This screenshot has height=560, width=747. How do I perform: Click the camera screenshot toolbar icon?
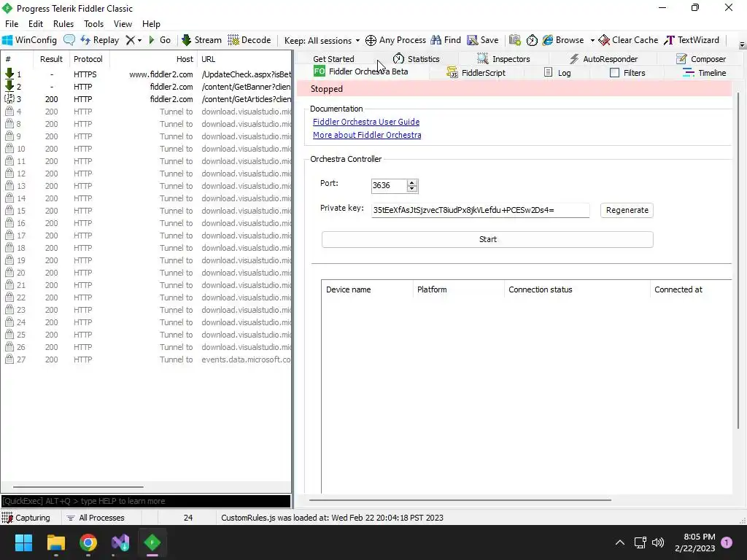(514, 40)
